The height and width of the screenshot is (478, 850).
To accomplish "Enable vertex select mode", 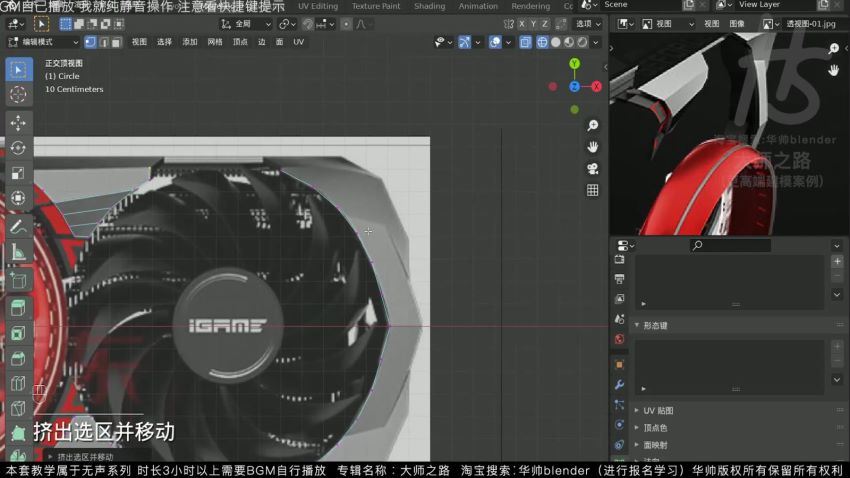I will (91, 42).
